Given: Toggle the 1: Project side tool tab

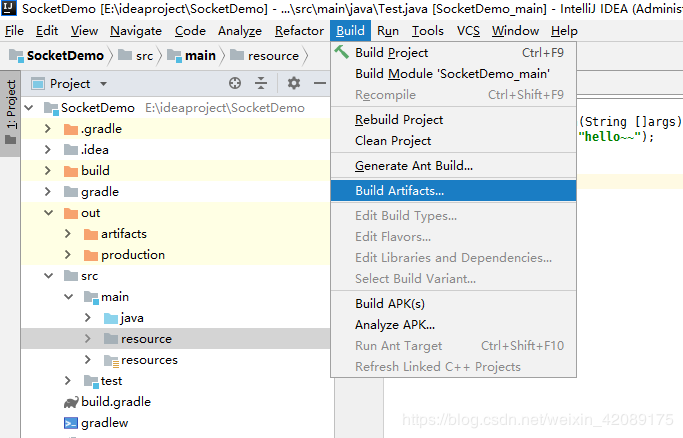Looking at the screenshot, I should coord(10,113).
